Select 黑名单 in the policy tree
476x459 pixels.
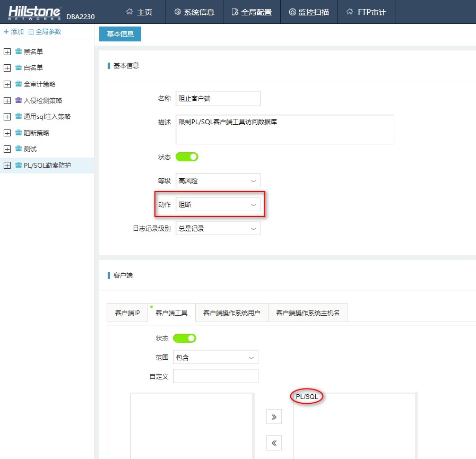tap(33, 51)
